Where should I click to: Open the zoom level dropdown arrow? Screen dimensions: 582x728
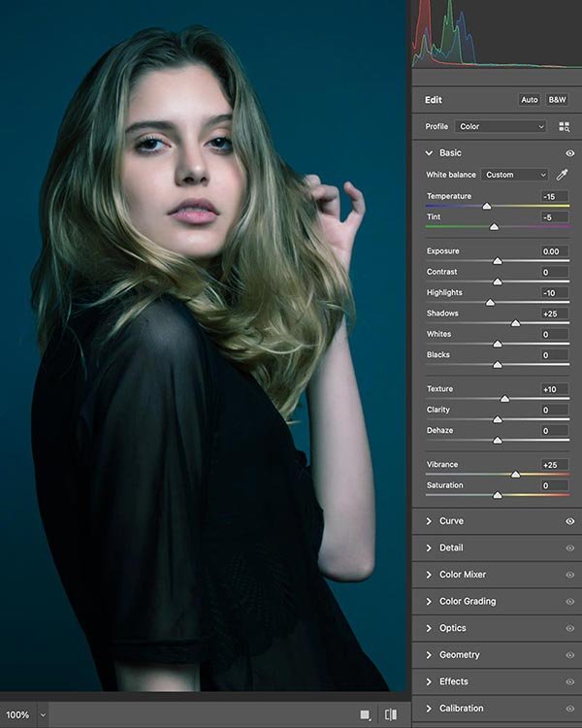[43, 714]
